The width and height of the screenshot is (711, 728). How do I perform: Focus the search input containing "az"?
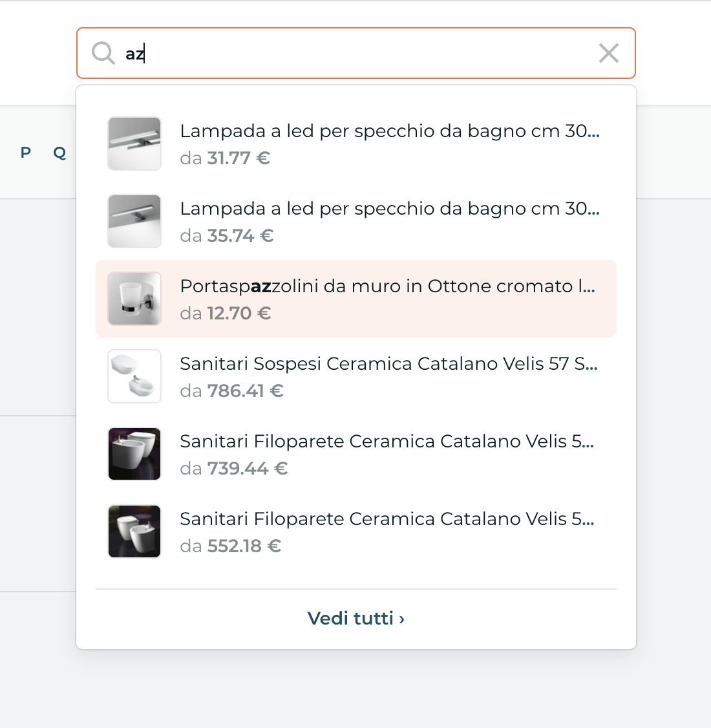tap(355, 53)
